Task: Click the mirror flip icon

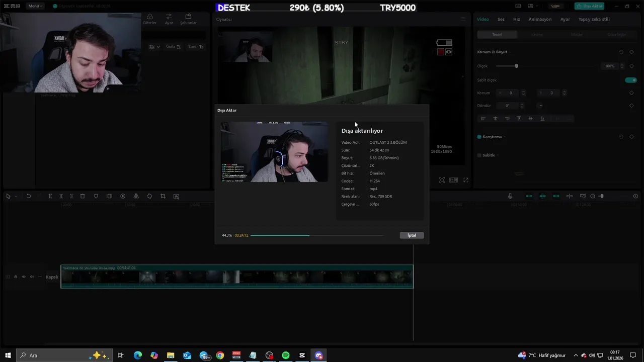Action: coord(136,196)
